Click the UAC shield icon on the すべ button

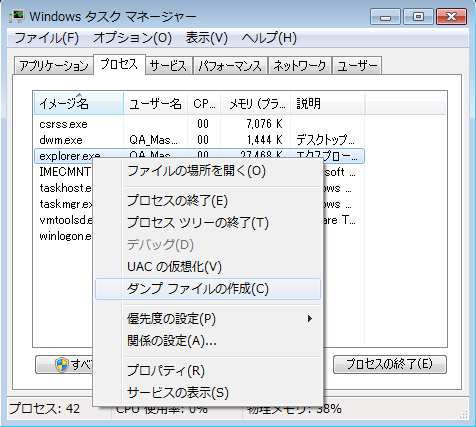click(x=62, y=364)
